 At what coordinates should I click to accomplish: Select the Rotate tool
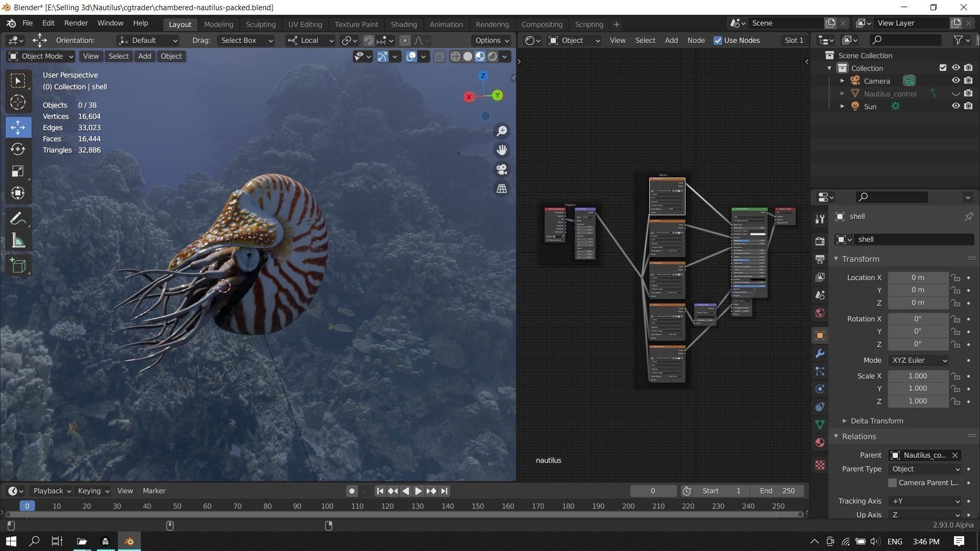pyautogui.click(x=18, y=149)
